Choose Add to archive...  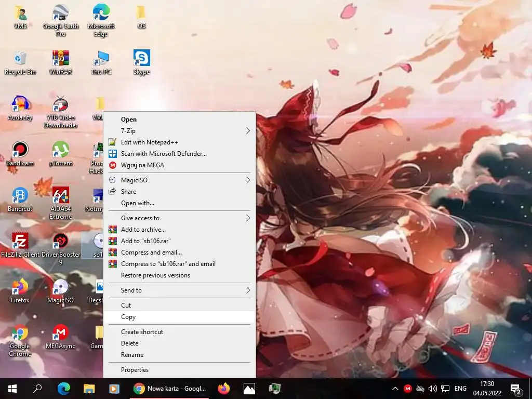click(179, 230)
